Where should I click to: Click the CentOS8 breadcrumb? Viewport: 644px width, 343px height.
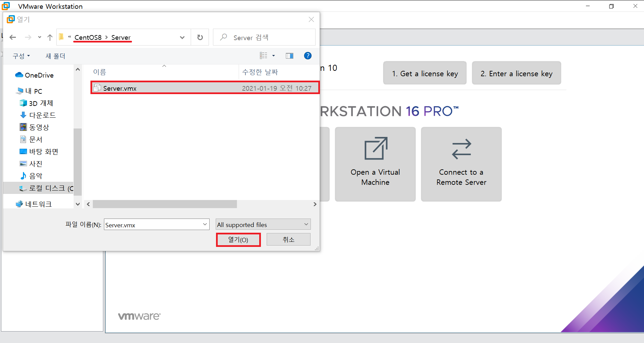[88, 37]
